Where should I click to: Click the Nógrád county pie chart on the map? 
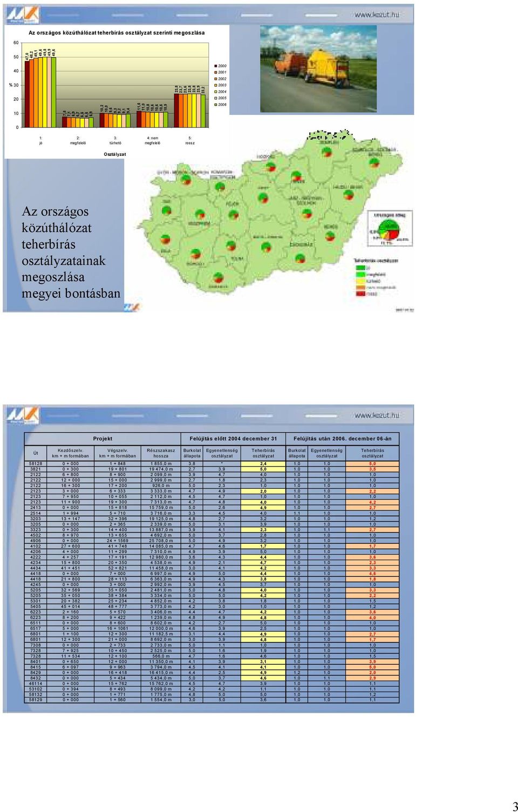click(x=271, y=166)
